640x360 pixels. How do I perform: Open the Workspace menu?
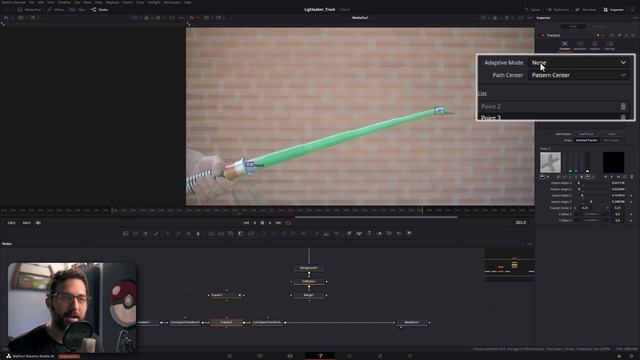(172, 2)
